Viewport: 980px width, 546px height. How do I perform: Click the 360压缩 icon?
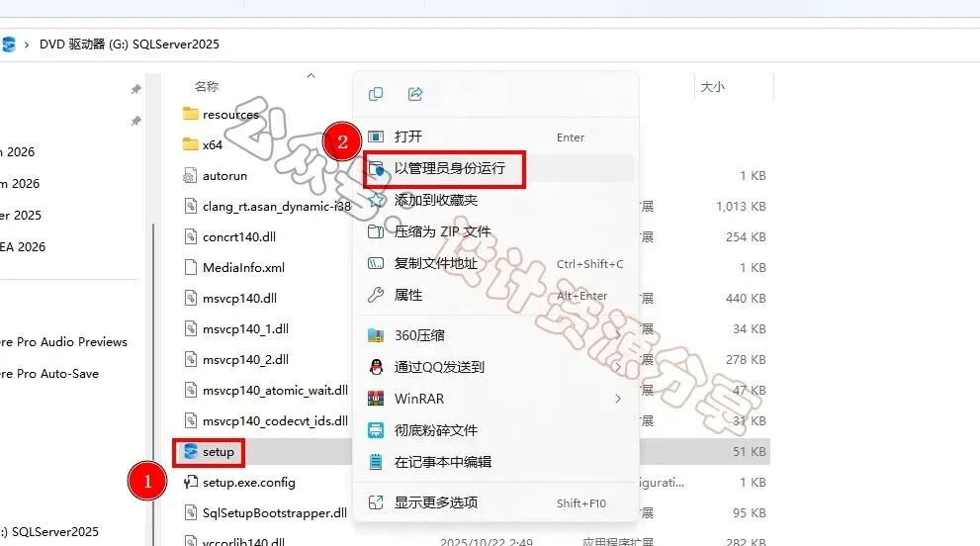(376, 335)
